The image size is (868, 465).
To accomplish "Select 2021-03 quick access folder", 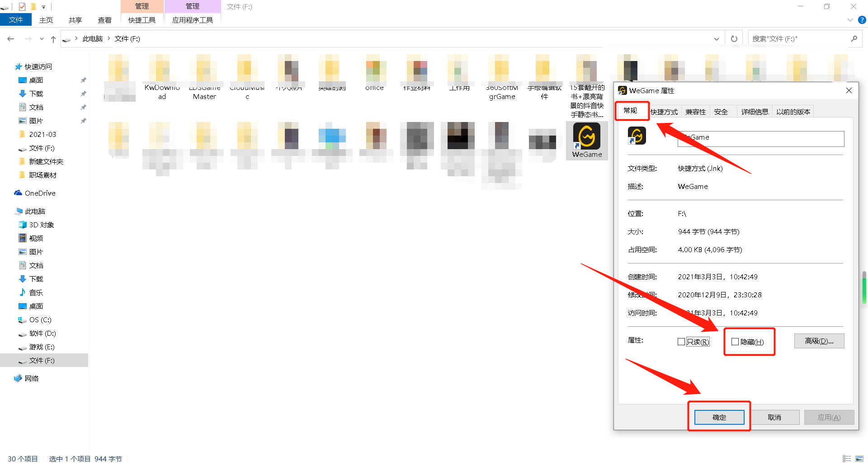I will [38, 134].
